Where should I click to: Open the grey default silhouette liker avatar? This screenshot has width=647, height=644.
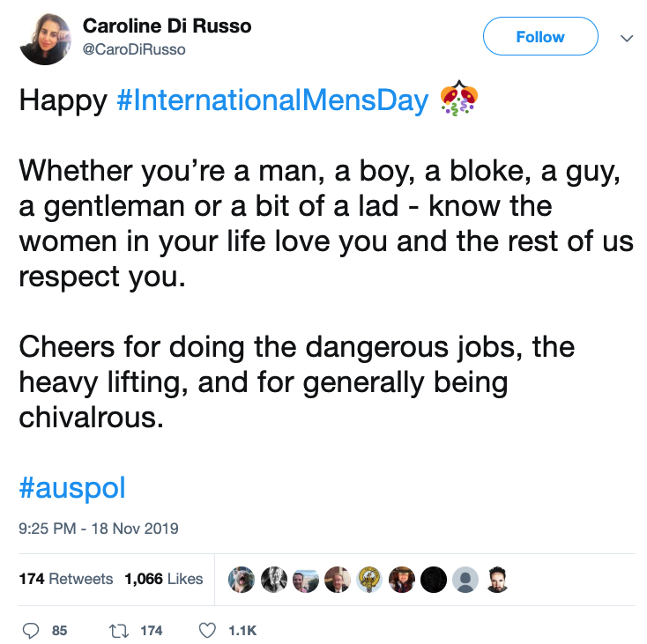coord(465,579)
